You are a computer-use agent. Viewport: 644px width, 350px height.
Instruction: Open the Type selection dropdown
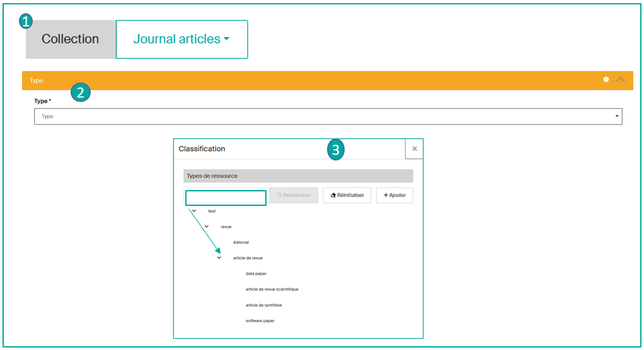pyautogui.click(x=328, y=116)
